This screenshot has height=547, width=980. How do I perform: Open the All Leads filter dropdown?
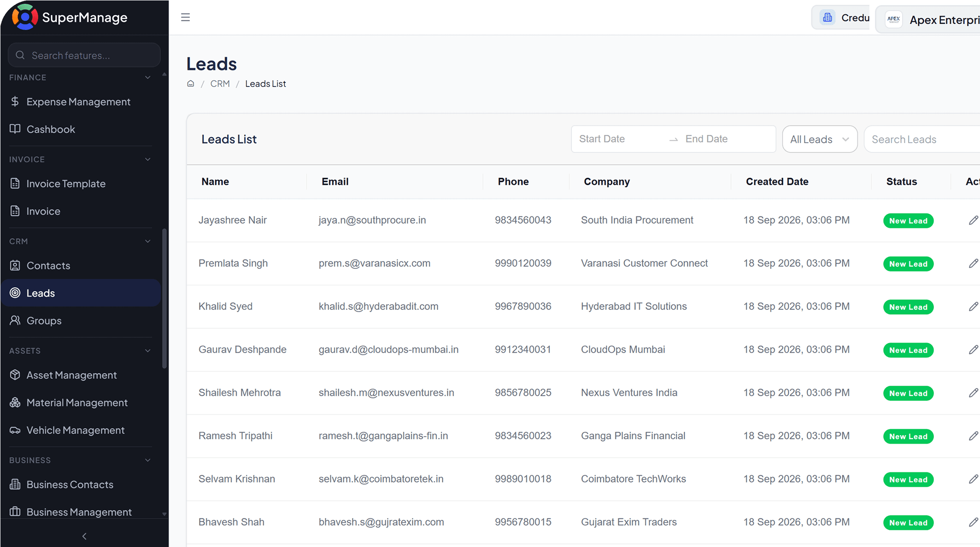[820, 139]
